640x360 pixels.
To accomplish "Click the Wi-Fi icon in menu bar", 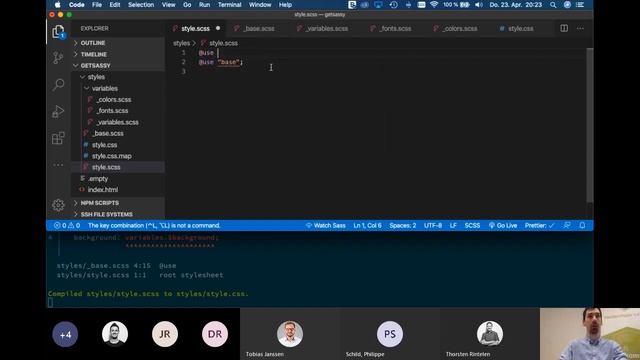I will coord(434,5).
